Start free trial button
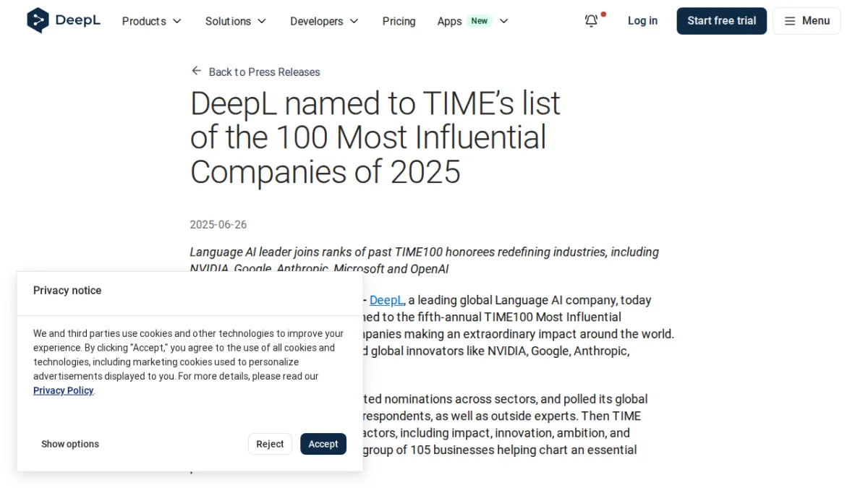The height and width of the screenshot is (488, 868). [x=722, y=21]
